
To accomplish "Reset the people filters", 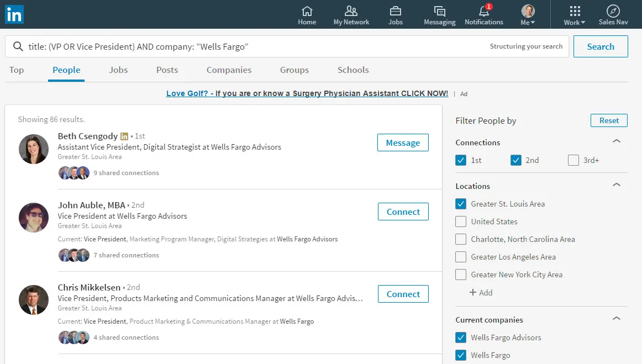I will [x=609, y=120].
